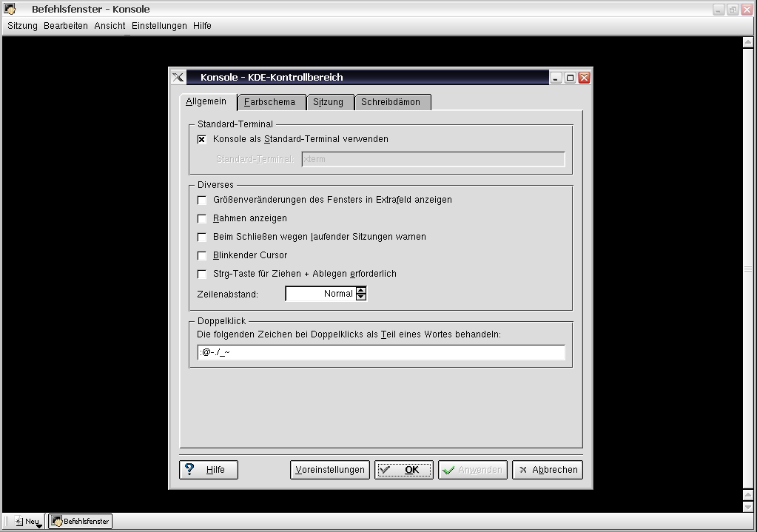Click the Doppelklick group description text
Screen dimensions: 757x532
[x=349, y=334]
